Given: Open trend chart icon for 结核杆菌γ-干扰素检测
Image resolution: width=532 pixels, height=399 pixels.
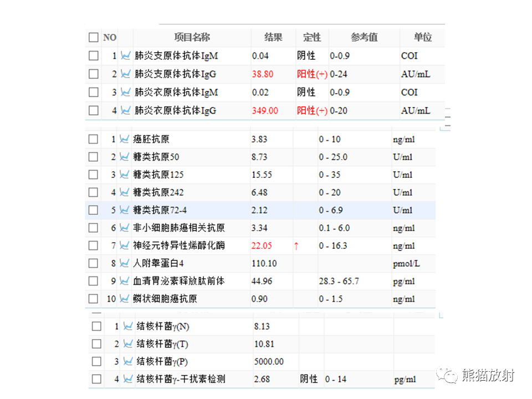Looking at the screenshot, I should coord(128,379).
